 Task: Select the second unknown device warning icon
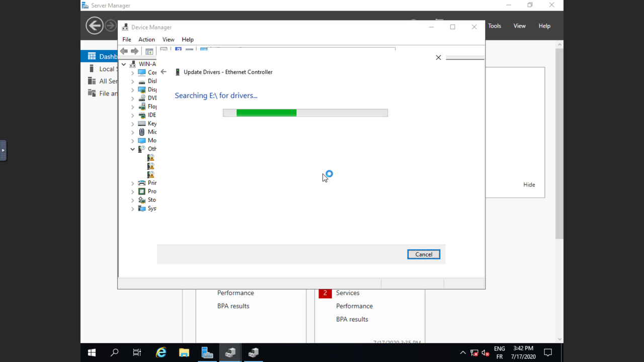(x=151, y=166)
